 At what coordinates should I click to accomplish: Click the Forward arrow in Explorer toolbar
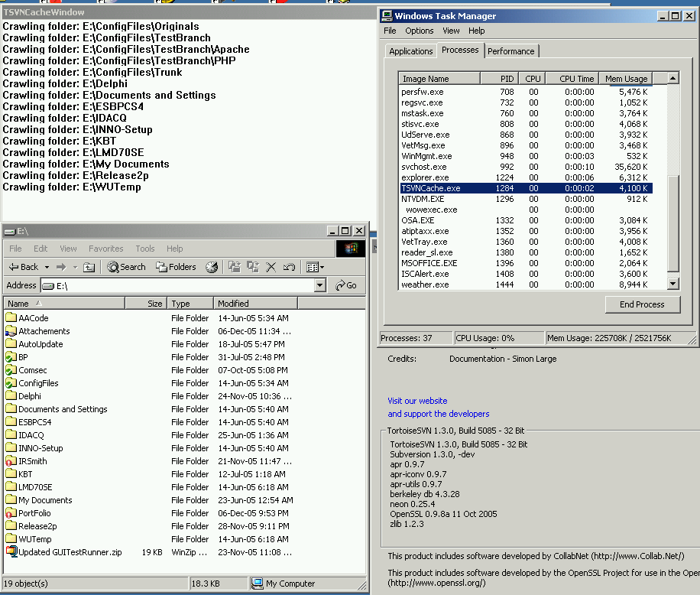coord(61,267)
